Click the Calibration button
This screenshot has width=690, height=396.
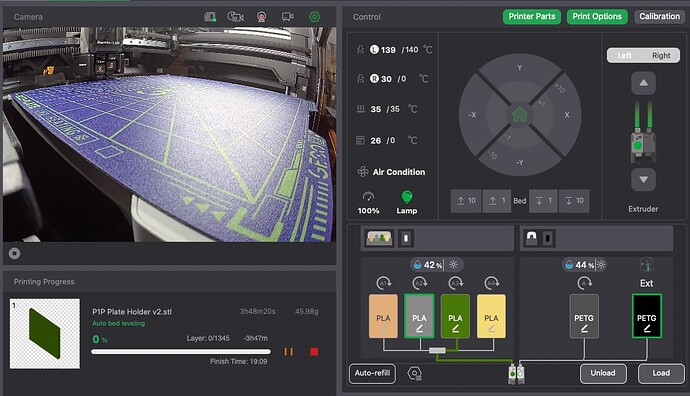click(x=659, y=17)
